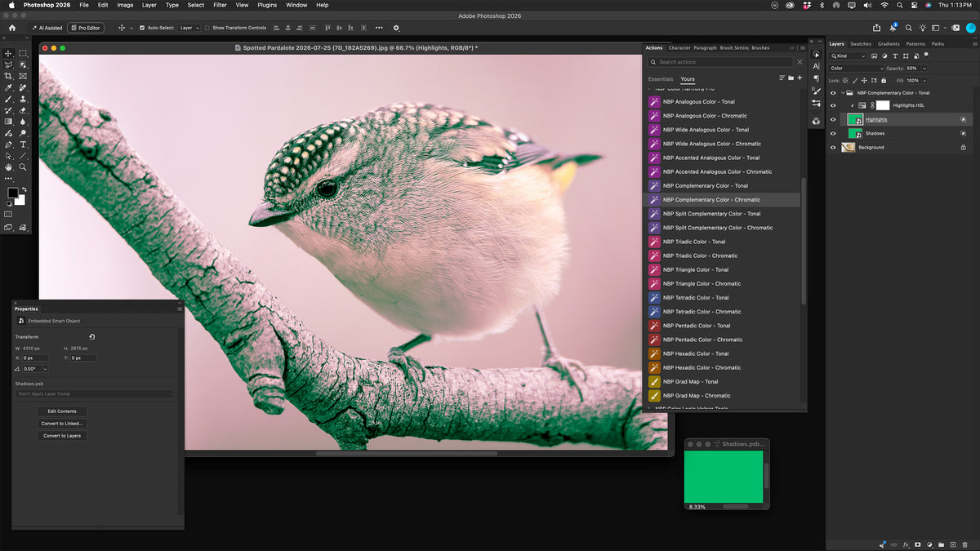Hide the Highlights HSL layer
The width and height of the screenshot is (980, 551).
[x=833, y=105]
